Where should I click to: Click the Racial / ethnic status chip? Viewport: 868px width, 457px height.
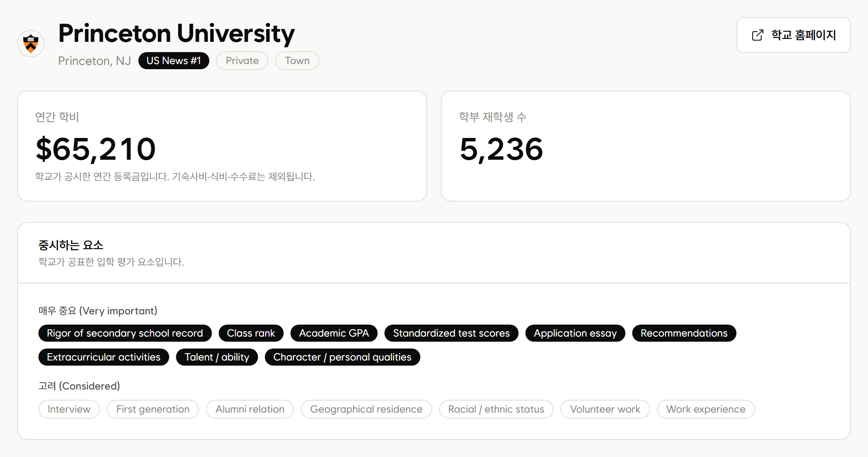tap(496, 409)
